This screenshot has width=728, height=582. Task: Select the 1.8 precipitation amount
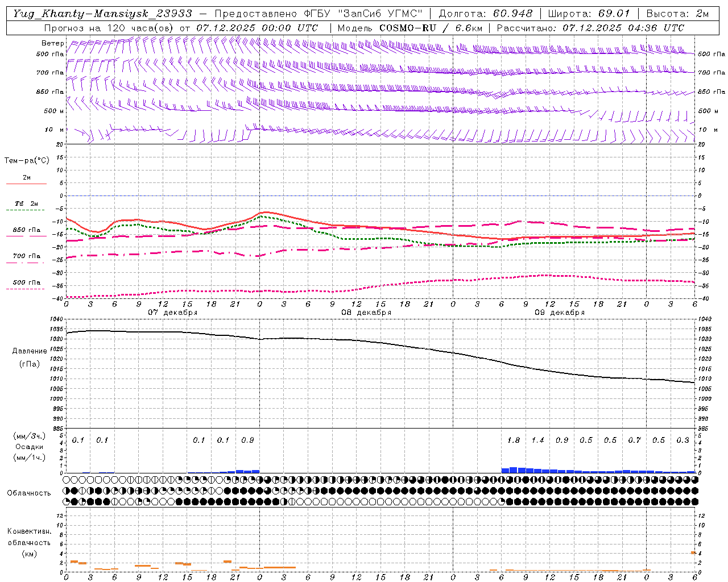click(513, 440)
